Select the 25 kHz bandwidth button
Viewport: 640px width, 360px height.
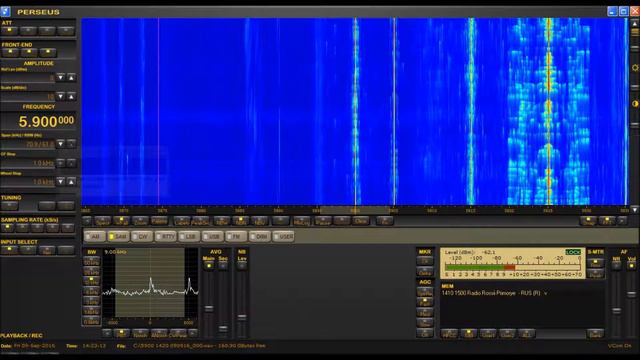click(91, 271)
